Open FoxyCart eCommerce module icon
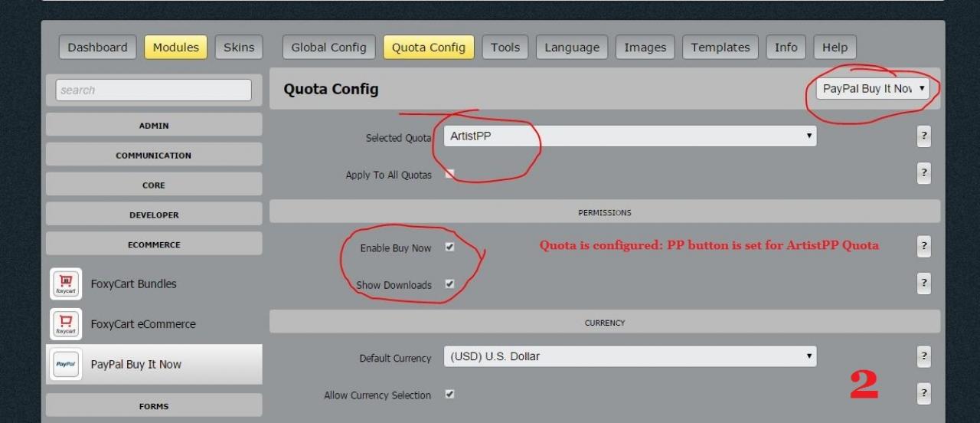The image size is (980, 423). pos(66,324)
